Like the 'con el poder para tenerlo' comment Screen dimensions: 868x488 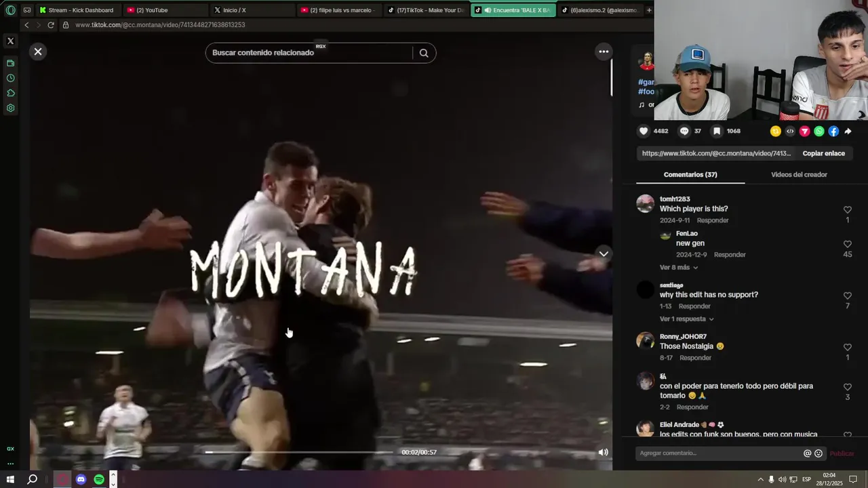click(848, 387)
